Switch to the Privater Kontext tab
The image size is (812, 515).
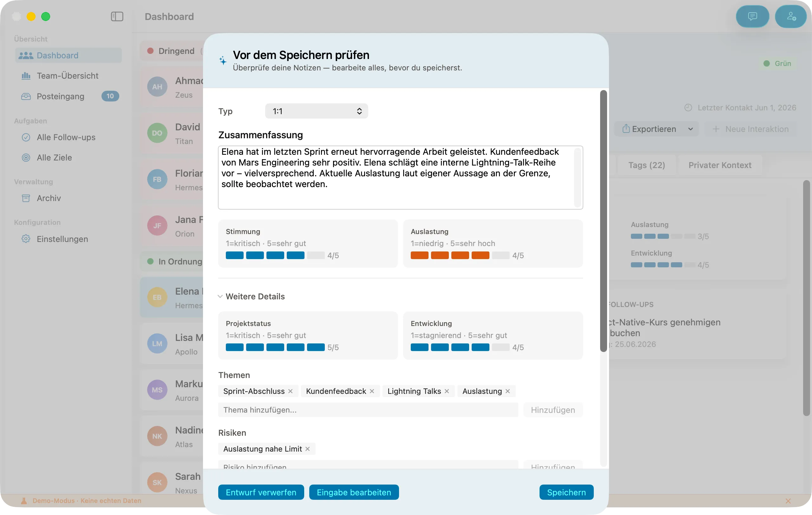[x=720, y=165]
